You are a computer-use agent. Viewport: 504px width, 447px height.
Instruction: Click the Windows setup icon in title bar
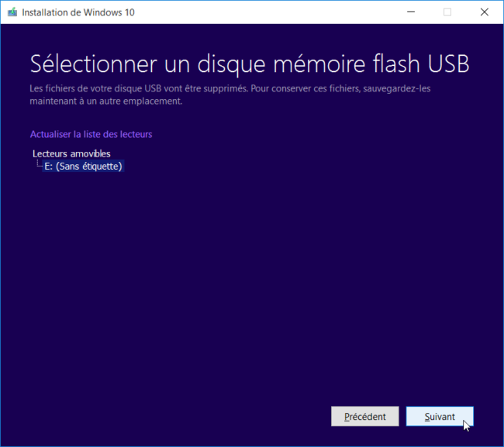(x=12, y=12)
